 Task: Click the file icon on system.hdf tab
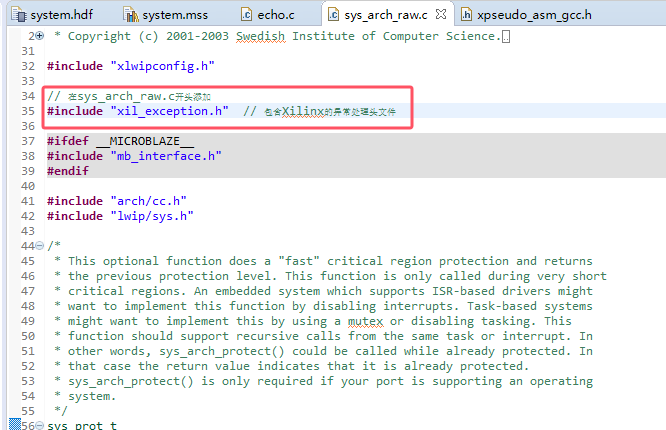19,15
